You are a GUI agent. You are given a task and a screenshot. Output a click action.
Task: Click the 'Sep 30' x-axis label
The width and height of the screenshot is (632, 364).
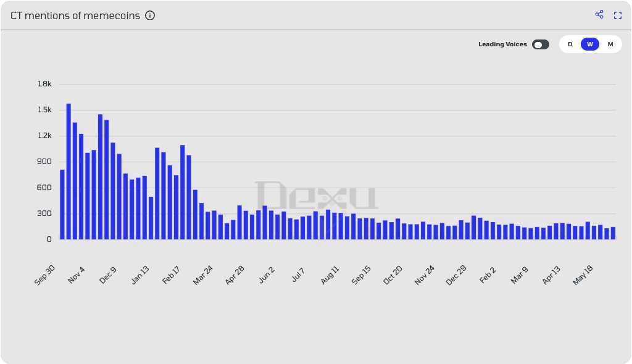tap(44, 275)
